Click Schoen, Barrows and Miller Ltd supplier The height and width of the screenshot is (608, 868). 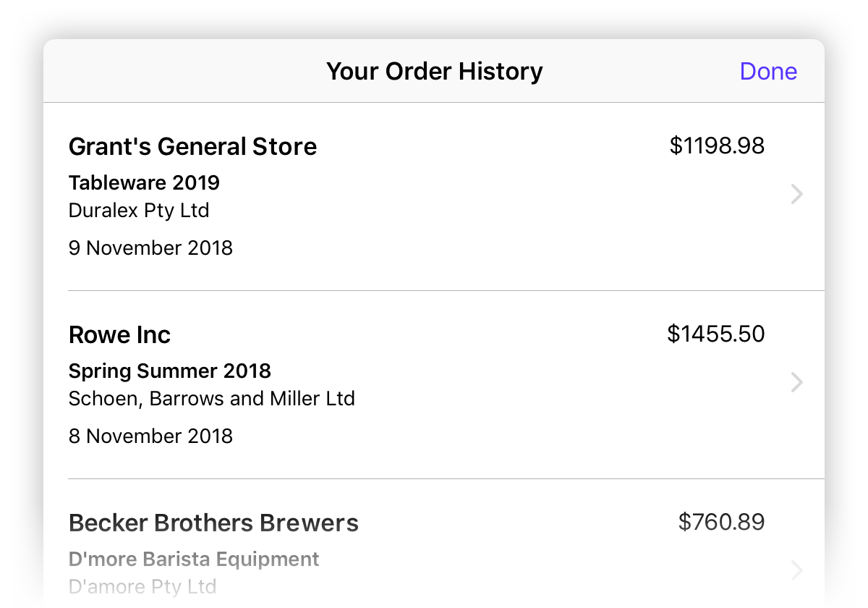[212, 399]
